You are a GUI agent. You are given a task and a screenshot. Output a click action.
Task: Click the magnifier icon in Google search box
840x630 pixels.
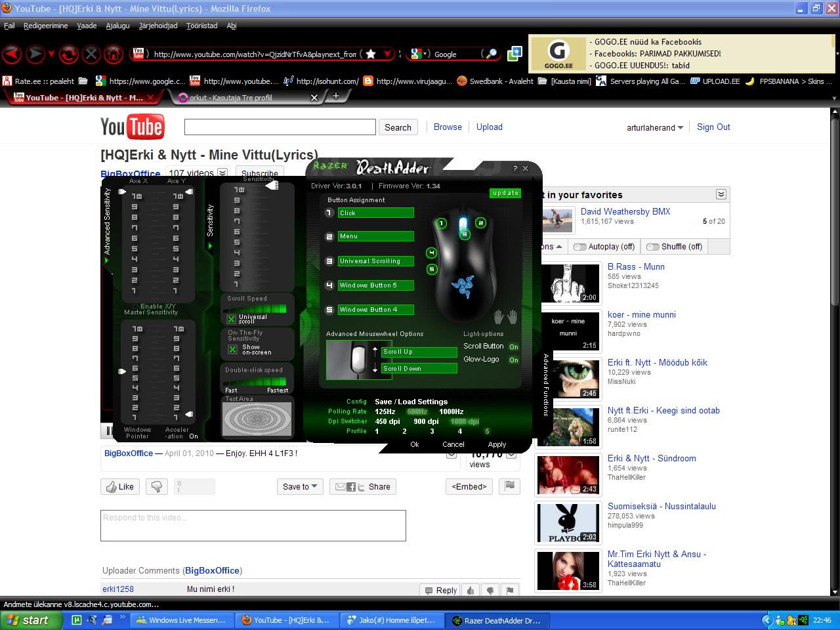click(x=492, y=54)
